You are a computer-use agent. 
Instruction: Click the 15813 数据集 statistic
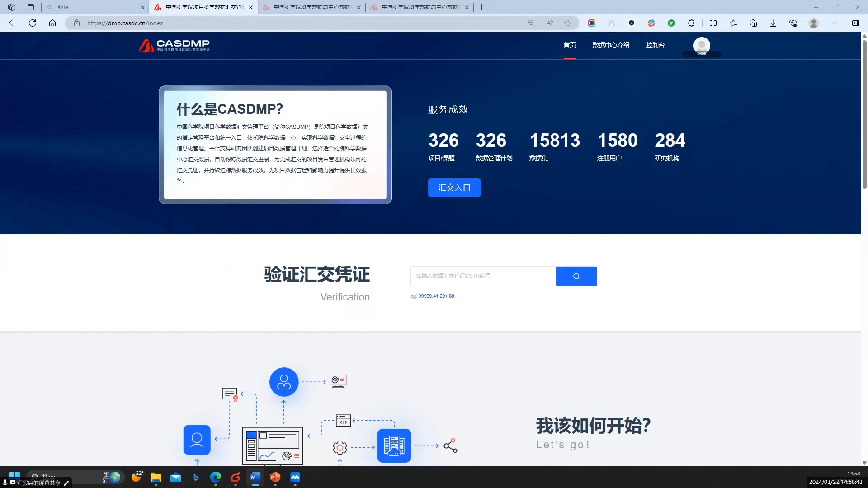tap(554, 146)
